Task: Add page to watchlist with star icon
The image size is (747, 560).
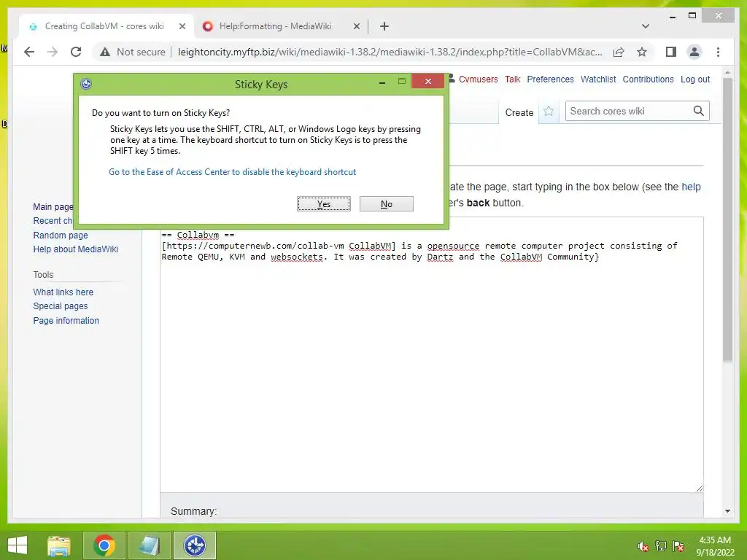Action: pos(549,112)
